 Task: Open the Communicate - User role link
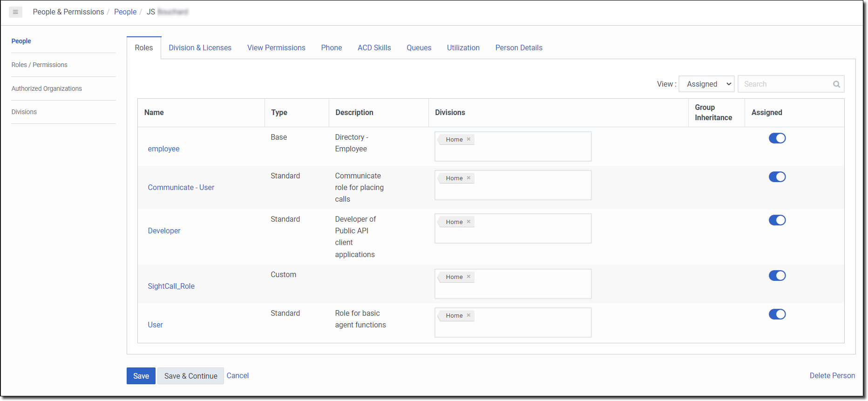click(181, 188)
